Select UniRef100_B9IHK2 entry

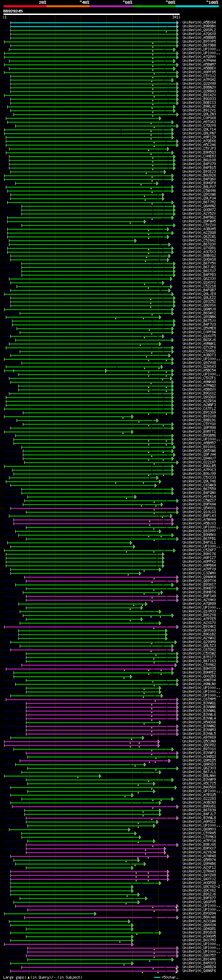pyautogui.click(x=199, y=626)
